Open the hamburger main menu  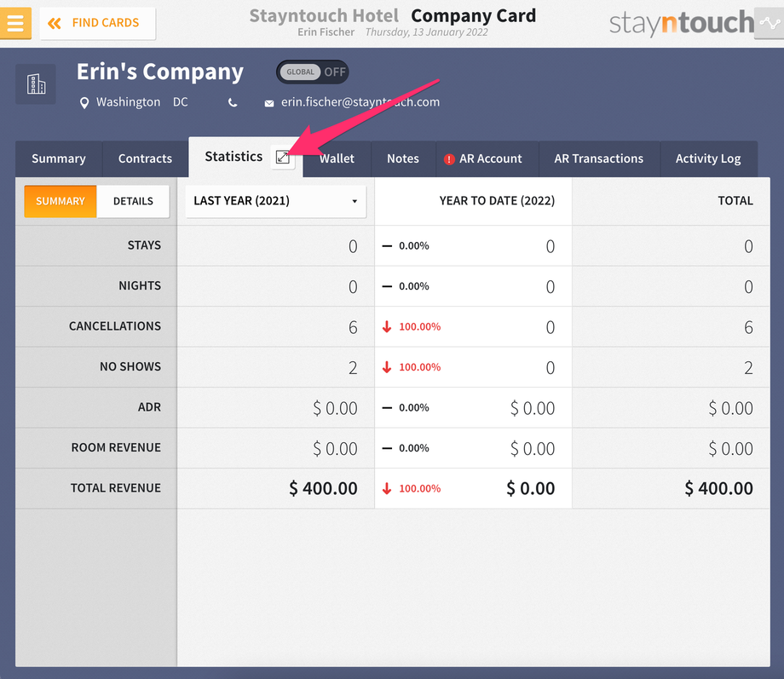point(15,23)
